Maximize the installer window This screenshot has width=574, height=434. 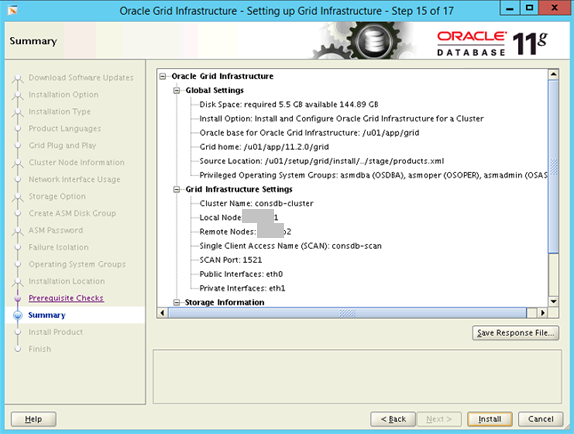coord(529,8)
